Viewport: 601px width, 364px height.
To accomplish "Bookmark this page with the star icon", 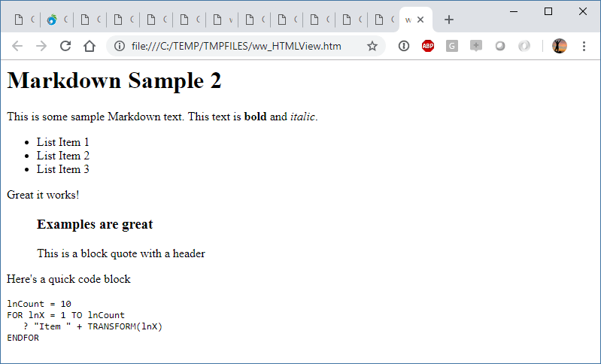I will click(372, 46).
